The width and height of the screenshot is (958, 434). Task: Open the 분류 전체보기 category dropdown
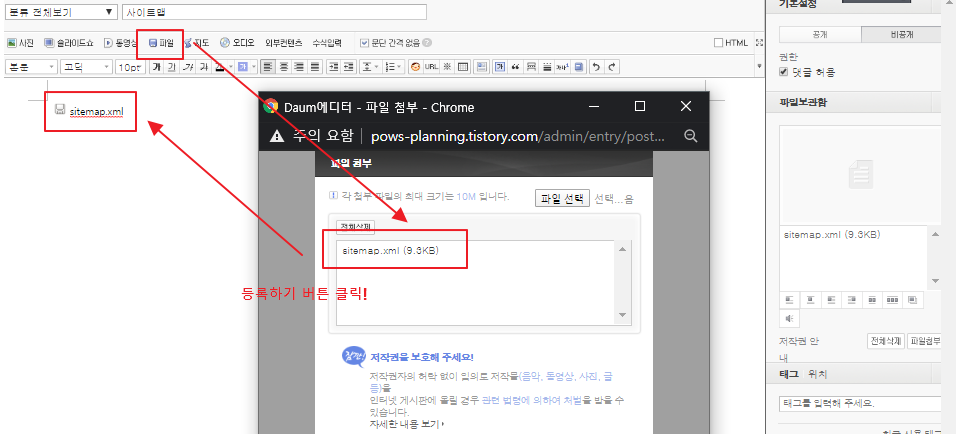[x=60, y=12]
